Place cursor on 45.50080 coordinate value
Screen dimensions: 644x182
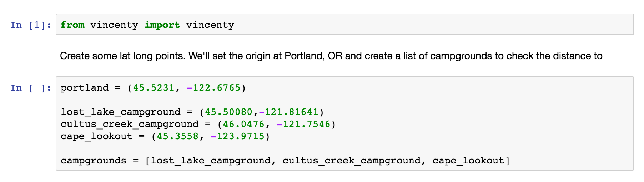tap(228, 112)
